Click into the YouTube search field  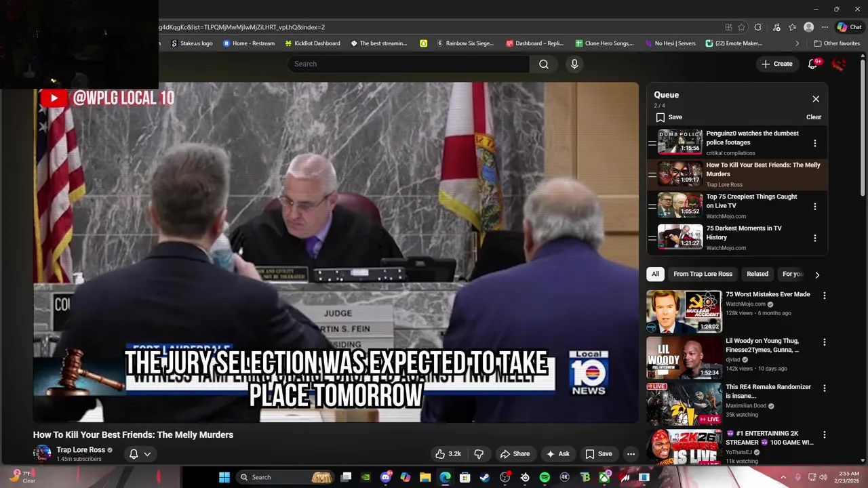[408, 64]
